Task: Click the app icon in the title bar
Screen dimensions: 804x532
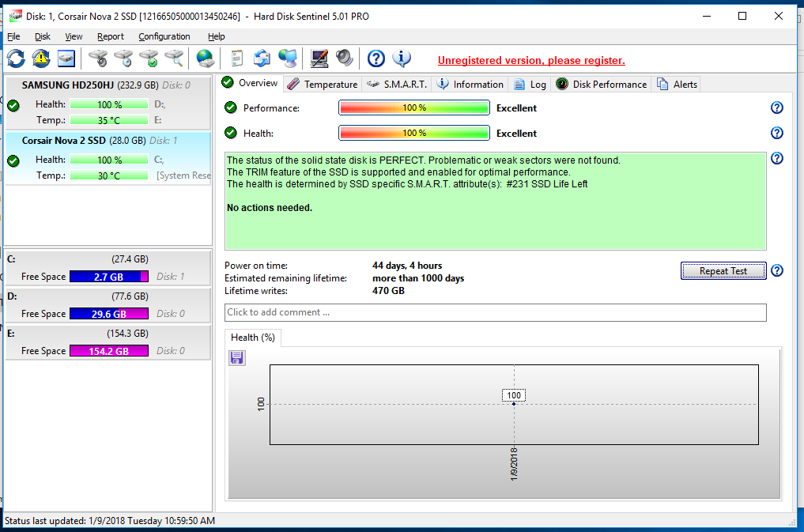Action: [15, 16]
